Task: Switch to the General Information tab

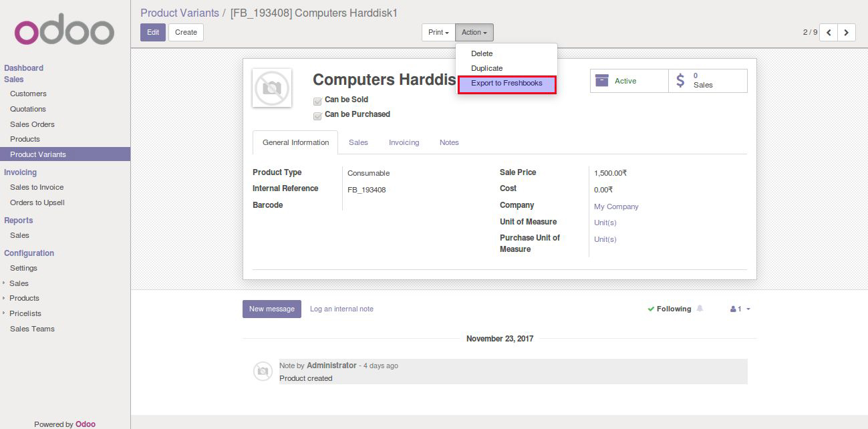Action: tap(295, 142)
